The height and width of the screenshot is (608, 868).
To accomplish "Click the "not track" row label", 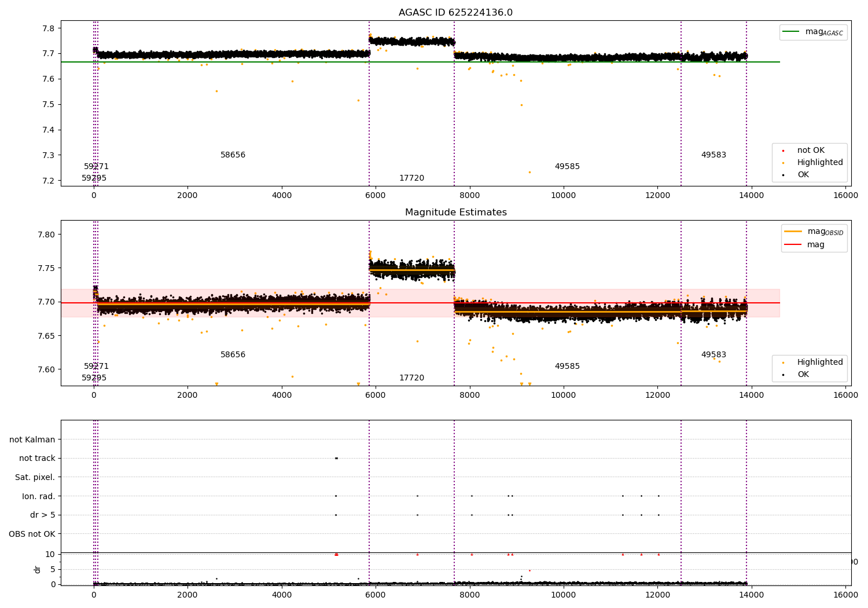I will click(x=37, y=459).
